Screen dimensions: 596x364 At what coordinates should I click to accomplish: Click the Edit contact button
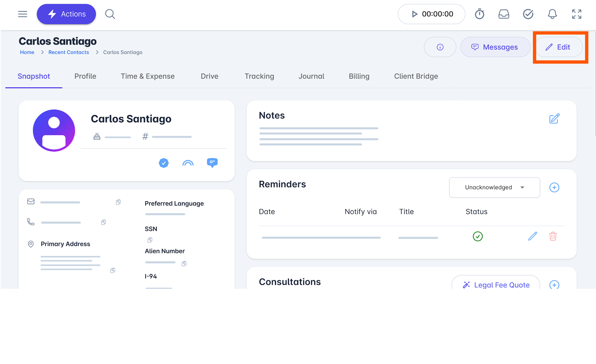tap(558, 47)
